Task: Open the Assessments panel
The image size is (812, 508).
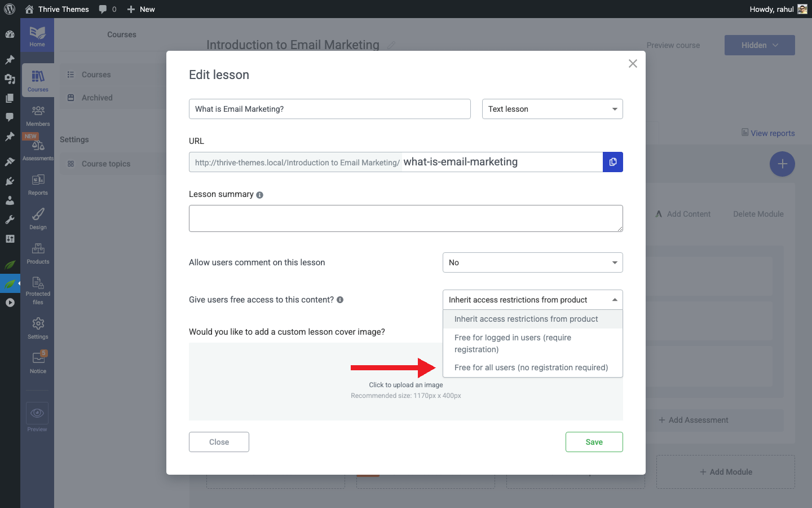Action: point(37,150)
